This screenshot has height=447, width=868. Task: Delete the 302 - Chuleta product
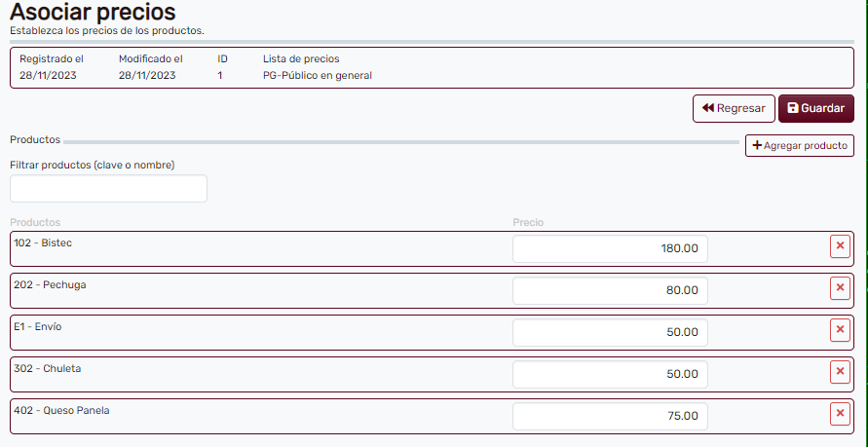[x=840, y=372]
